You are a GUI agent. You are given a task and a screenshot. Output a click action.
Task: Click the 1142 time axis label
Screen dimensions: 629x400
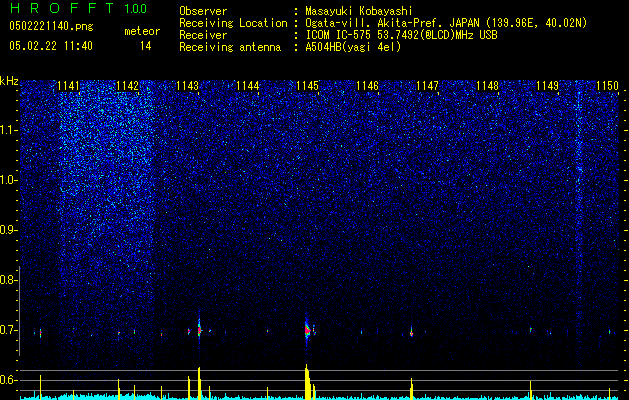[x=128, y=86]
